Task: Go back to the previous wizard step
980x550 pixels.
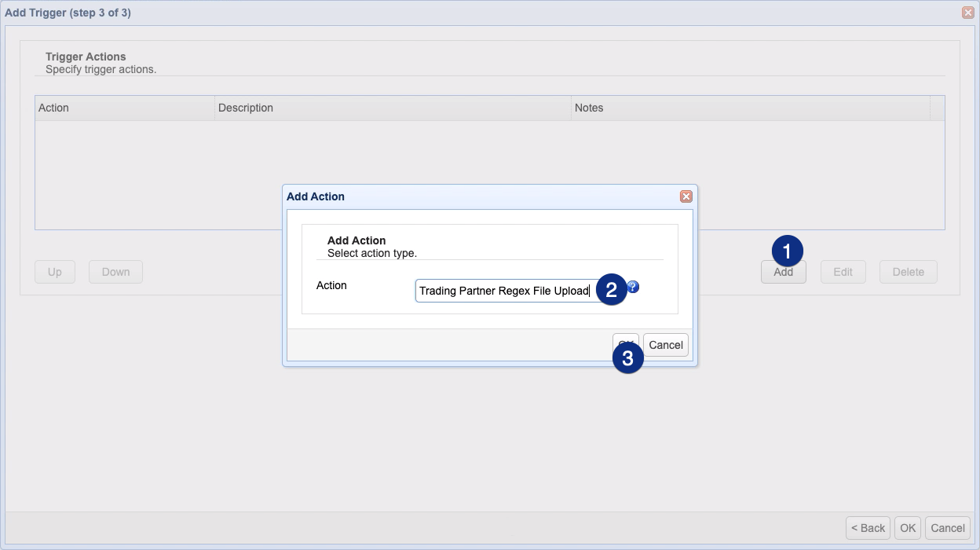Action: point(867,527)
